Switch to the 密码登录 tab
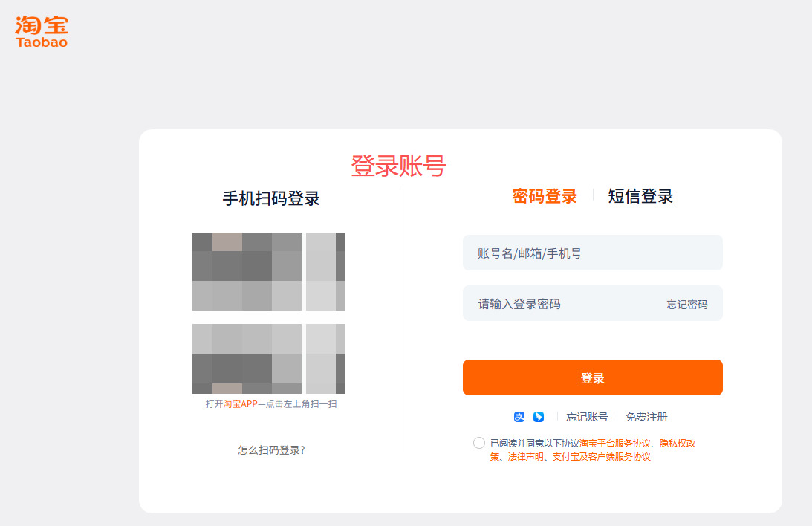The height and width of the screenshot is (526, 812). pyautogui.click(x=545, y=196)
